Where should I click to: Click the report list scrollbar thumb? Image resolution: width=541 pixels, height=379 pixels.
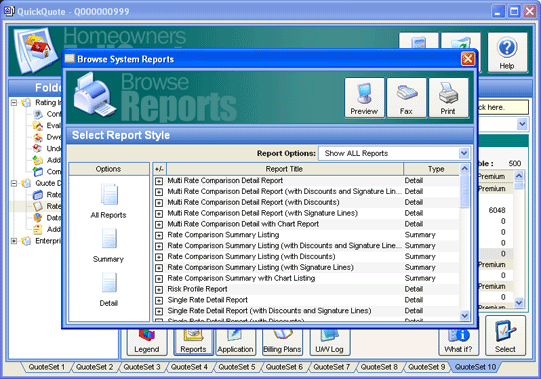coord(464,191)
